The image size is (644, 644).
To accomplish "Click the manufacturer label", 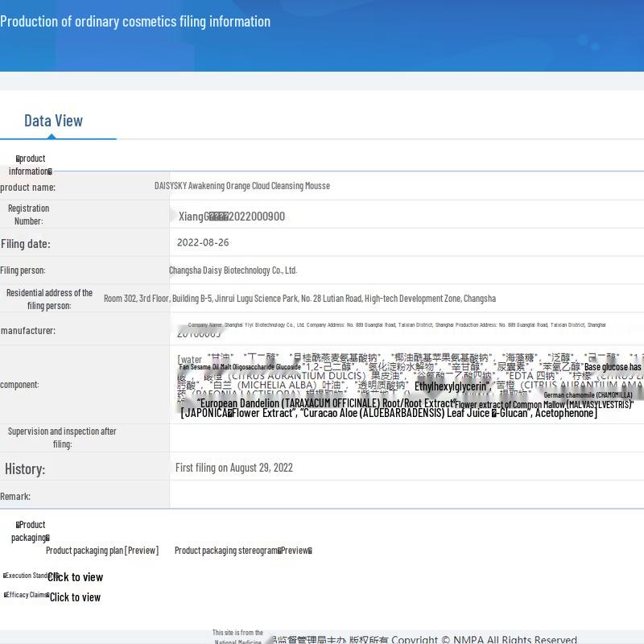I will (28, 331).
